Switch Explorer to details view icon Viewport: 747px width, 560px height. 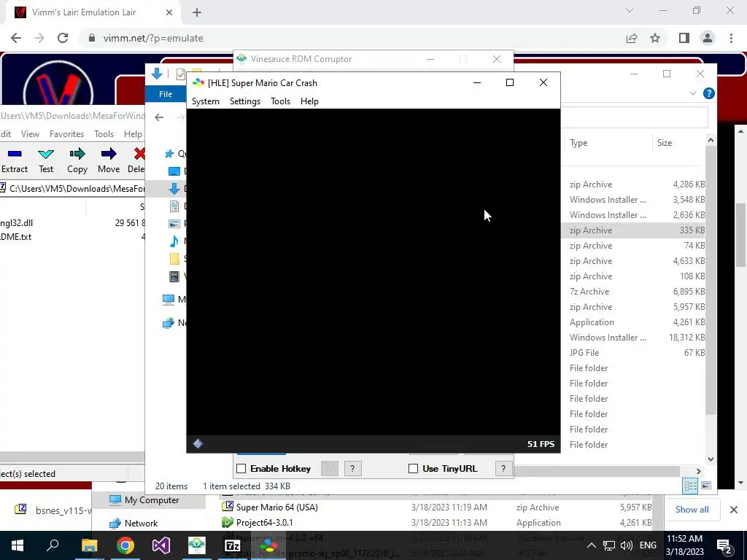690,486
